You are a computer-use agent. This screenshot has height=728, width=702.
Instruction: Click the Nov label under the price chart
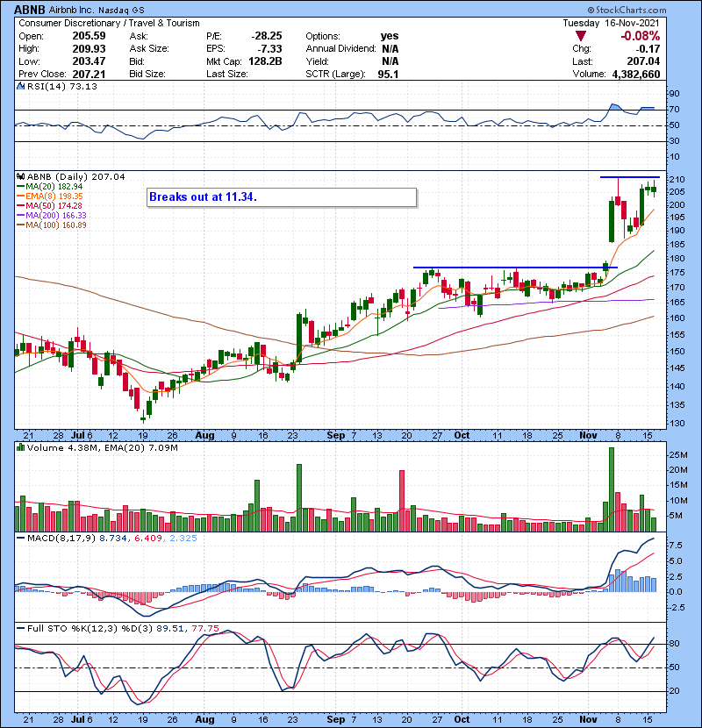point(588,436)
